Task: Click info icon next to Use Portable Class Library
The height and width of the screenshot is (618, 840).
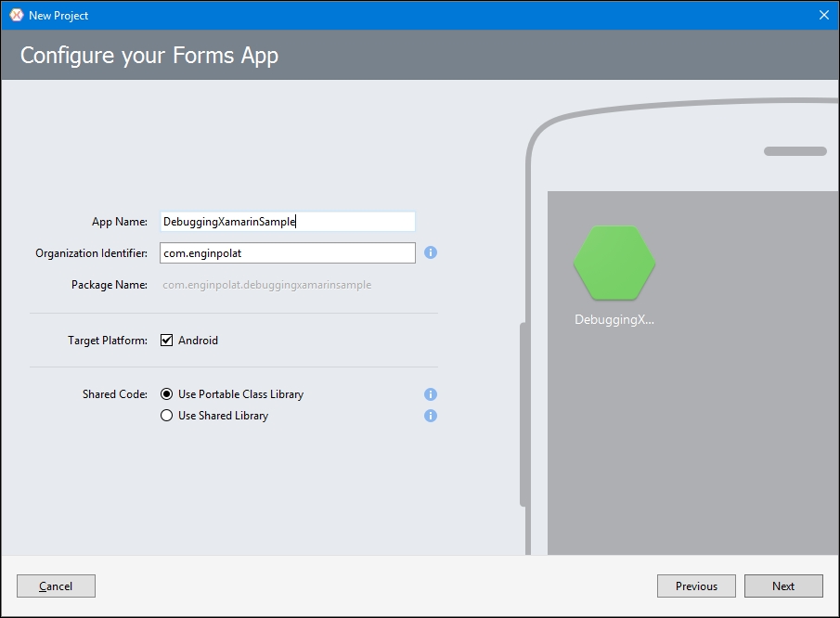Action: (x=430, y=393)
